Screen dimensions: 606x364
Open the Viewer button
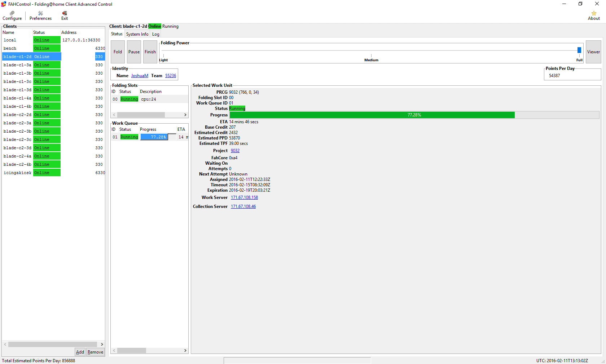(593, 52)
